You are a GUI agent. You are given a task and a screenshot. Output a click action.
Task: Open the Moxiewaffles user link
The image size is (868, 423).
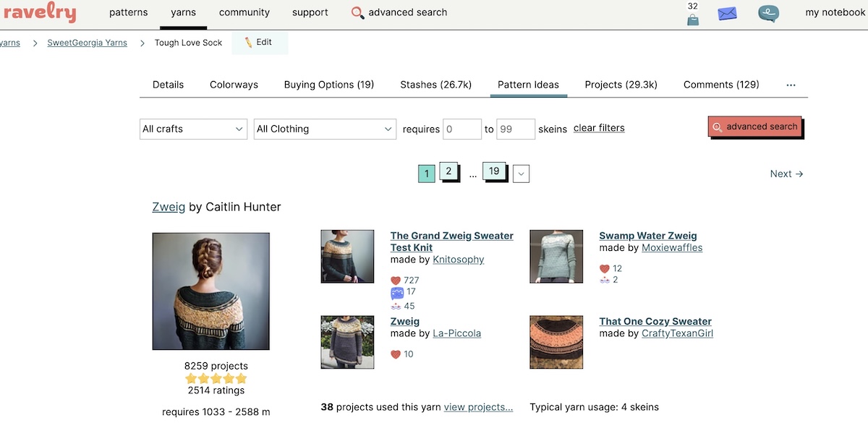click(672, 247)
